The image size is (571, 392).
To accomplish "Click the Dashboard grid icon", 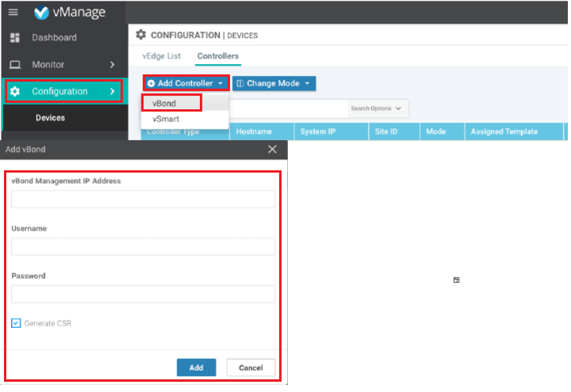I will [x=15, y=37].
